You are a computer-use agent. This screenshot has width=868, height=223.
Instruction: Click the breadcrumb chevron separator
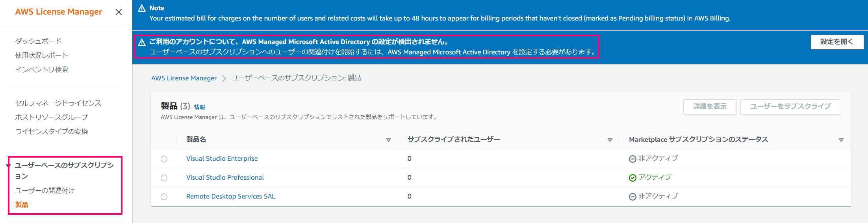[224, 78]
